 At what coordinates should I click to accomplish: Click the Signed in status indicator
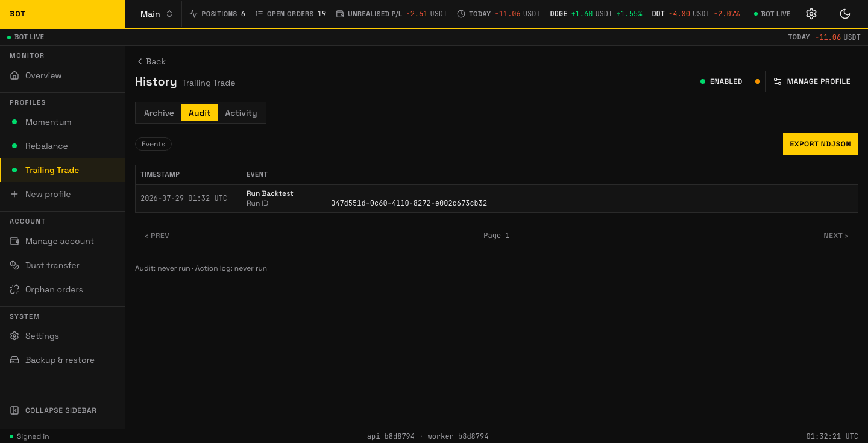(x=30, y=436)
